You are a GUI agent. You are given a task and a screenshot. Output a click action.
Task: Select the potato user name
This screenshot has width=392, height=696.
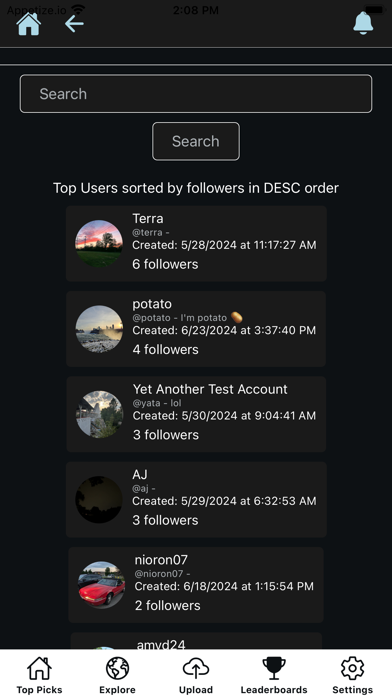tap(152, 304)
